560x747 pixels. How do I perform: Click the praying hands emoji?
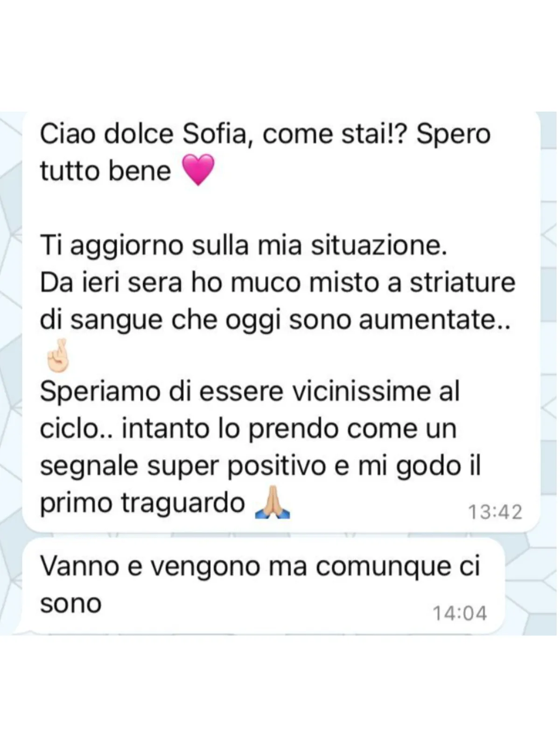[273, 503]
